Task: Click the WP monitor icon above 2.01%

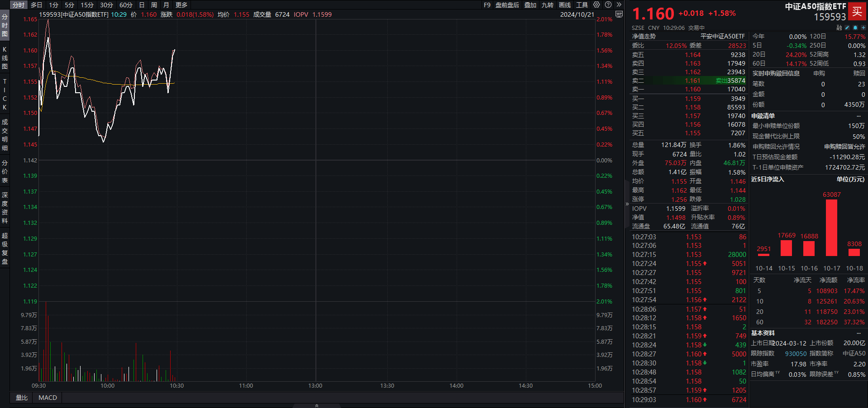Action: [618, 14]
